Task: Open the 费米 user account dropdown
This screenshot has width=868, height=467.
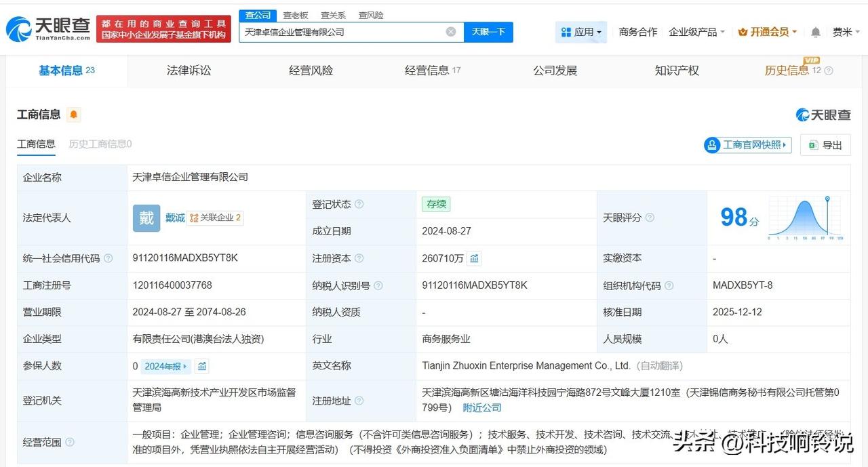Action: [846, 32]
